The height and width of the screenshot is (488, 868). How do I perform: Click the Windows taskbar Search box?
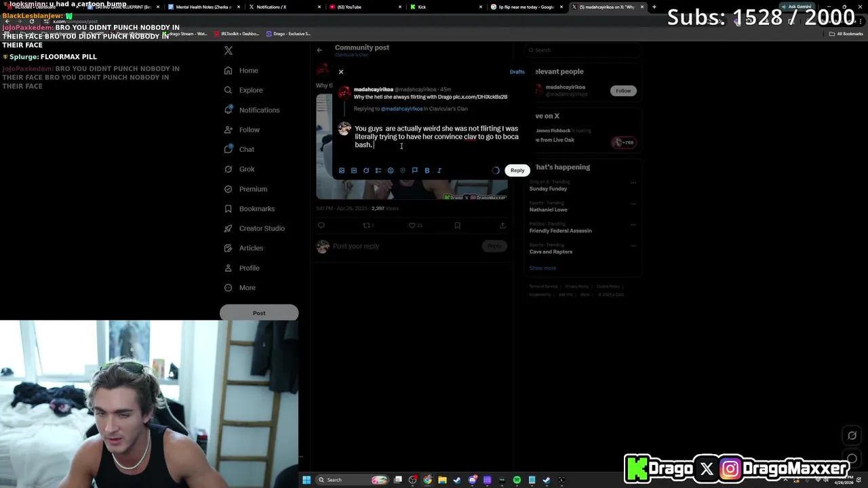pos(353,480)
